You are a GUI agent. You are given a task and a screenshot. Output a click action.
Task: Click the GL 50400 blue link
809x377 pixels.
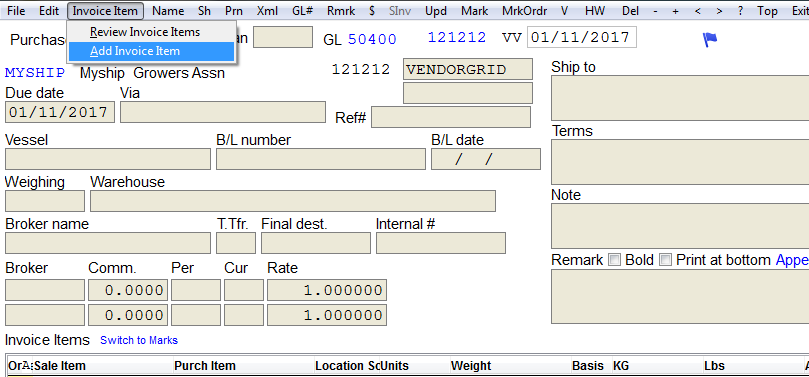tap(373, 39)
